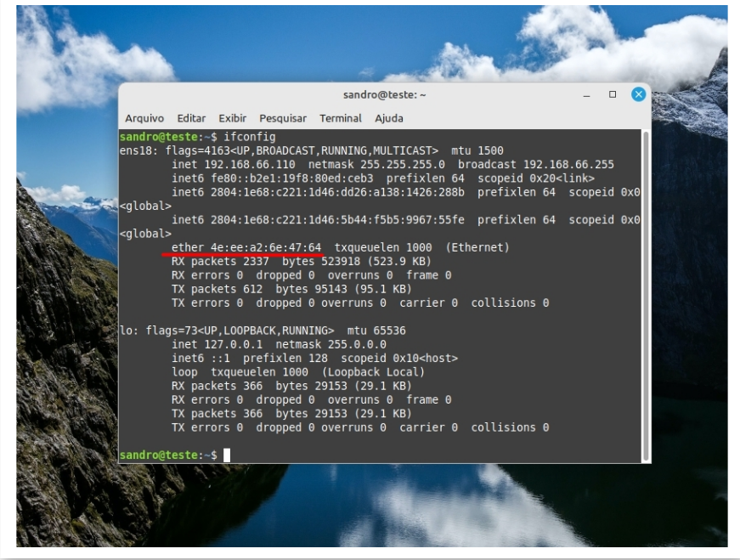This screenshot has height=560, width=740.
Task: Click the ens18 interface name
Action: (x=134, y=150)
